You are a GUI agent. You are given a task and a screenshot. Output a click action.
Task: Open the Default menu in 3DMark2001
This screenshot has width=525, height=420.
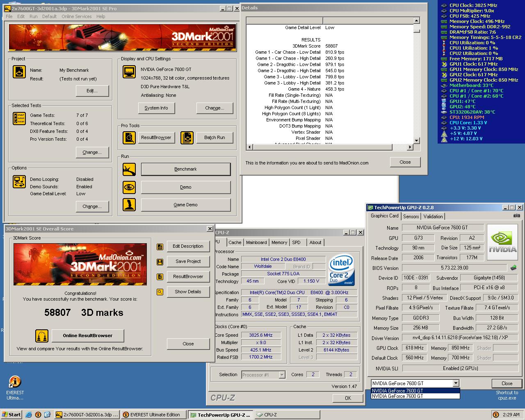coord(49,16)
